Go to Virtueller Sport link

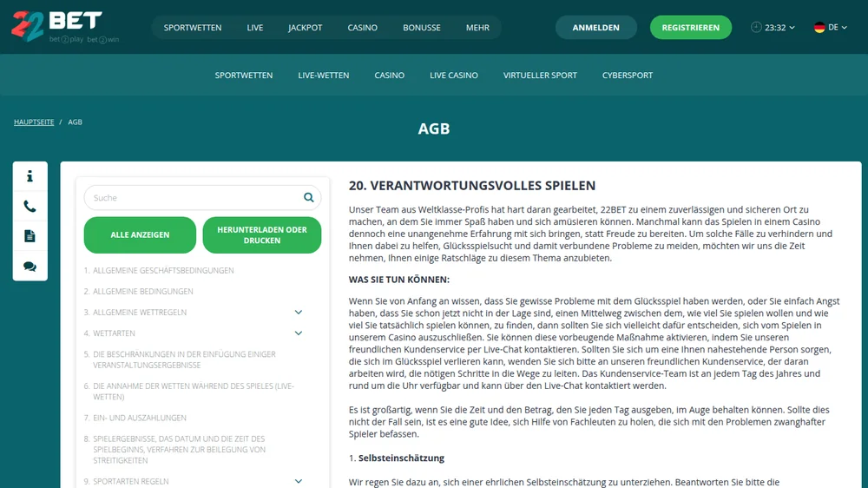point(540,76)
